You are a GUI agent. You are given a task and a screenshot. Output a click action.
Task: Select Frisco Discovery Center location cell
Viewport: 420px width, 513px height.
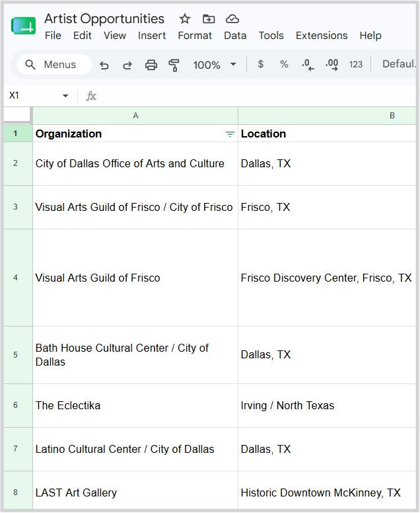tap(327, 278)
